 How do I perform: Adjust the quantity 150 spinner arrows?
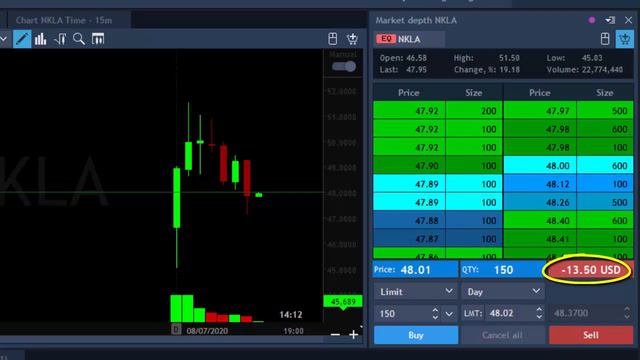(435, 313)
